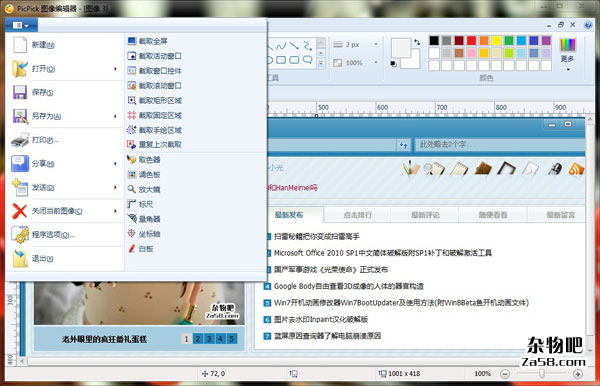The width and height of the screenshot is (600, 386).
Task: Click slideshow page number 3
Action: tap(209, 339)
